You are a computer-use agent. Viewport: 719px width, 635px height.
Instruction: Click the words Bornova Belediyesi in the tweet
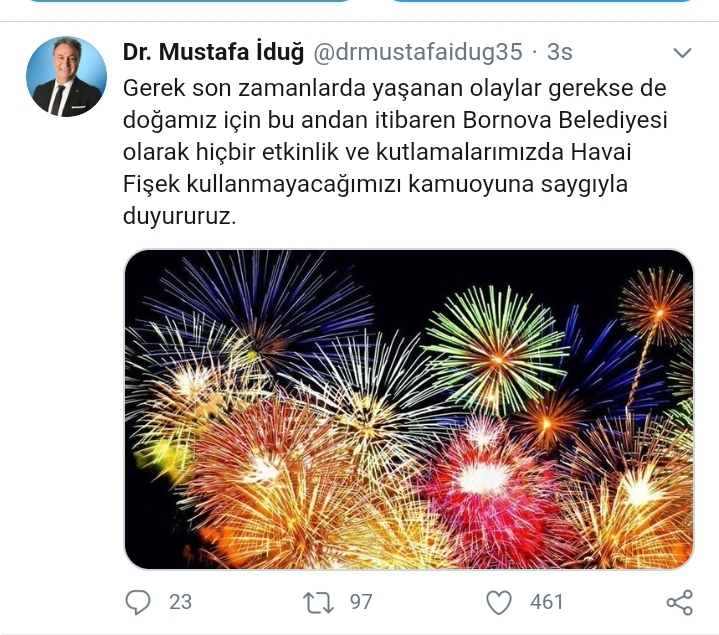pos(565,120)
